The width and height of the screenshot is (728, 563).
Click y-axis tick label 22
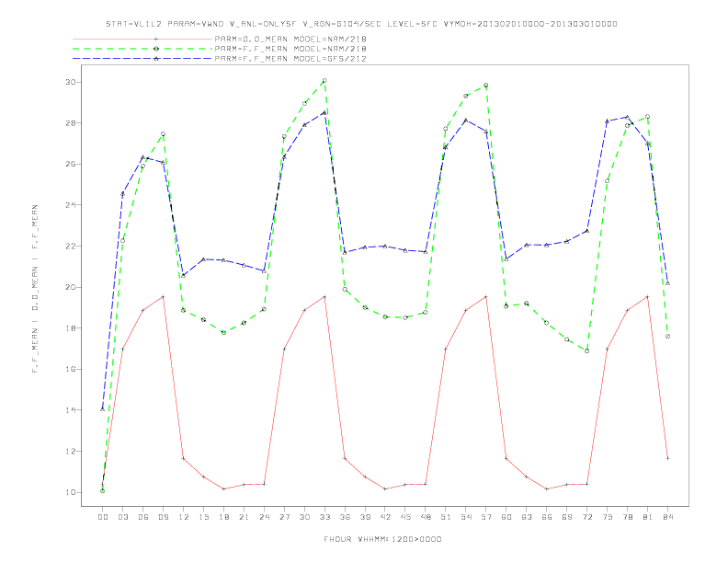click(70, 247)
